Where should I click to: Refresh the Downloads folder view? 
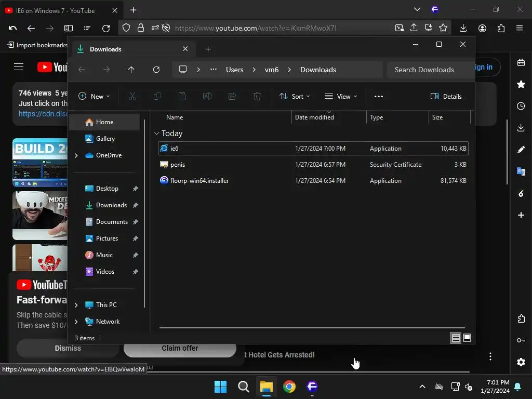(x=156, y=70)
